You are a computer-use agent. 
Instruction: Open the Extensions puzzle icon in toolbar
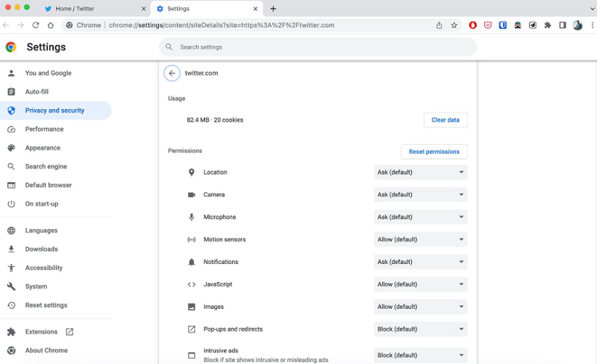(x=548, y=25)
